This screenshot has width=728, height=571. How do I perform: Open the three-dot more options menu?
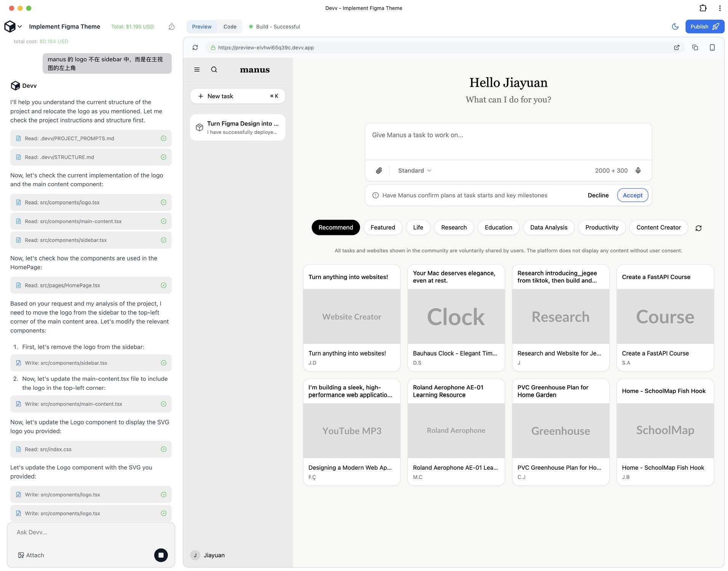(720, 8)
